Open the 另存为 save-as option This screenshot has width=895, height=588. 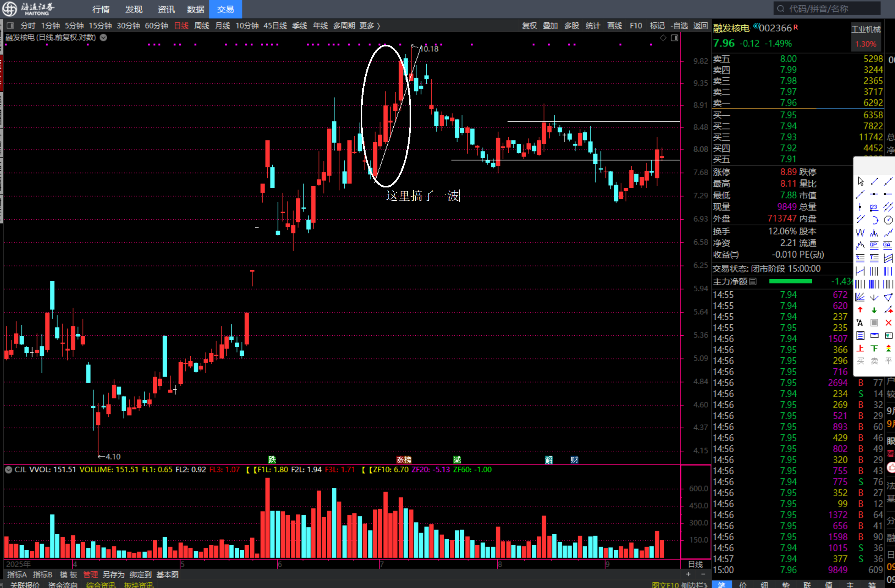tap(113, 575)
